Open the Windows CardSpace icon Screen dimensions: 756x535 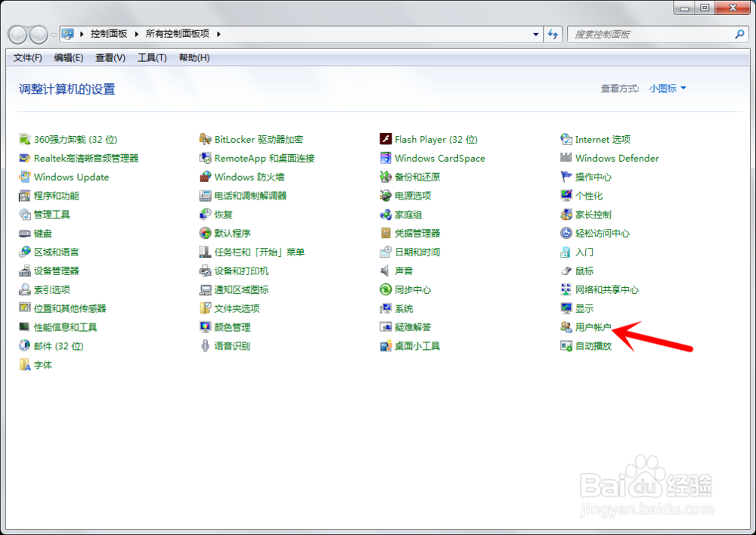[x=386, y=158]
